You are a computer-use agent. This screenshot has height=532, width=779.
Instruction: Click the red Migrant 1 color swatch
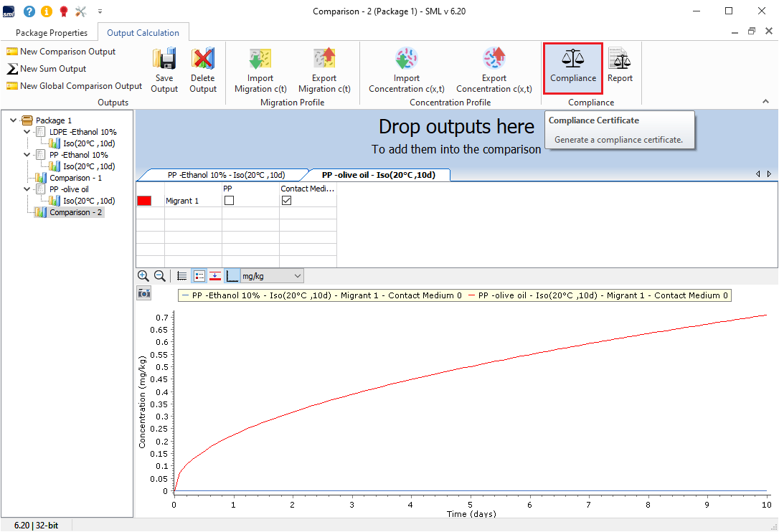point(144,201)
